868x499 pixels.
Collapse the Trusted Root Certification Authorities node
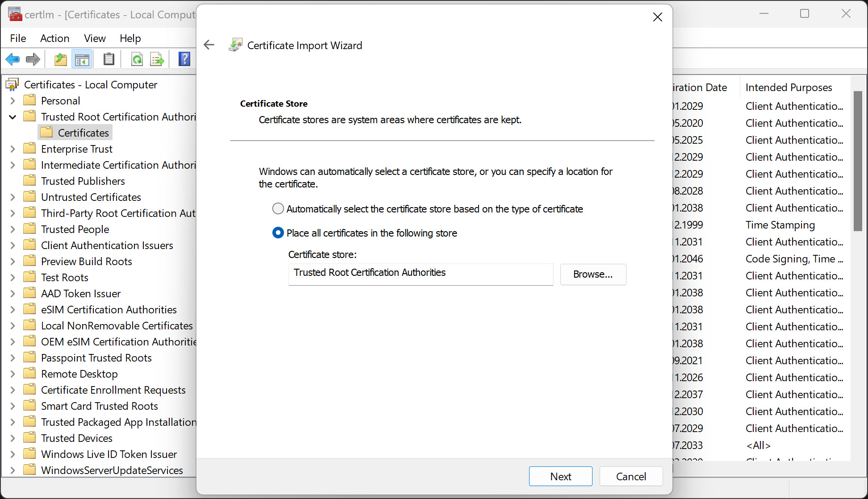point(13,117)
